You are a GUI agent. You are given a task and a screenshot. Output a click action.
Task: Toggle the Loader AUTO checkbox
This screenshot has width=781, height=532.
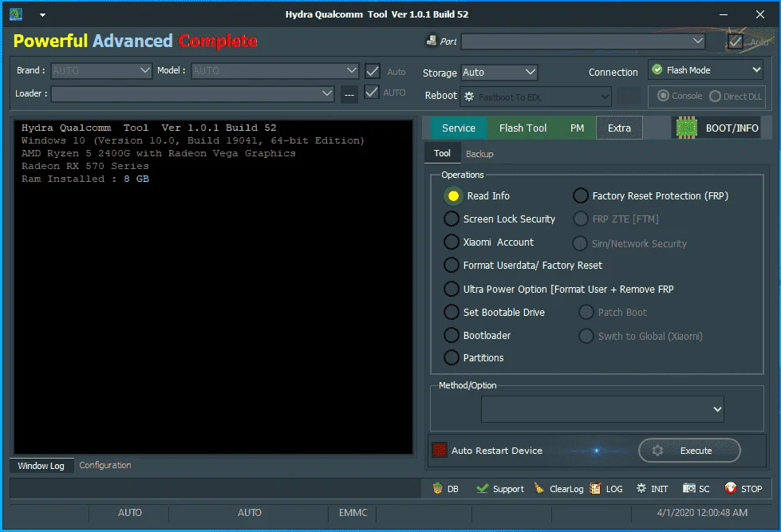click(372, 93)
